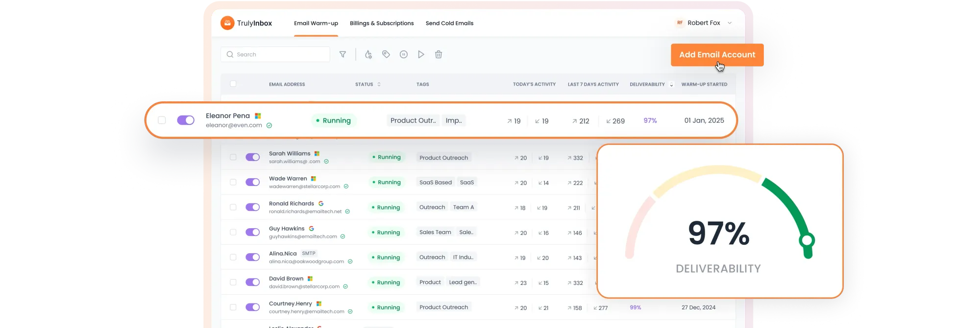980x328 pixels.
Task: Disable warm-up toggle for Wade Warren
Action: click(253, 182)
